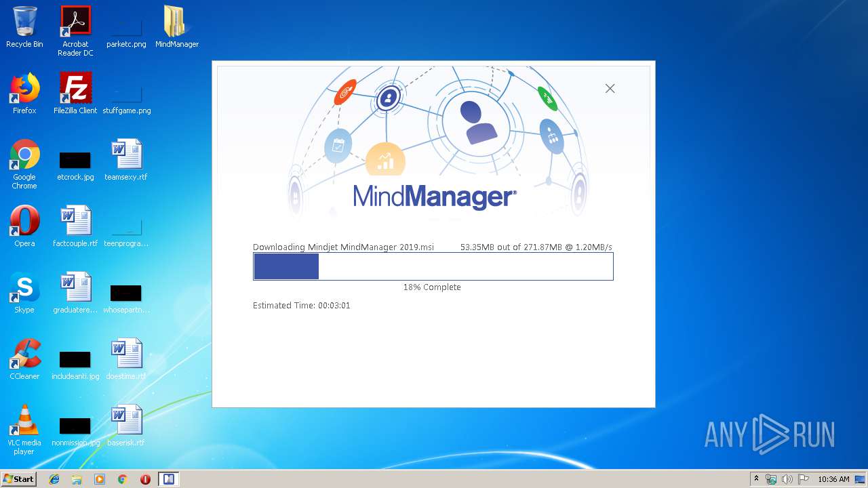Image resolution: width=868 pixels, height=488 pixels.
Task: Open Chrome from the taskbar
Action: (x=122, y=479)
